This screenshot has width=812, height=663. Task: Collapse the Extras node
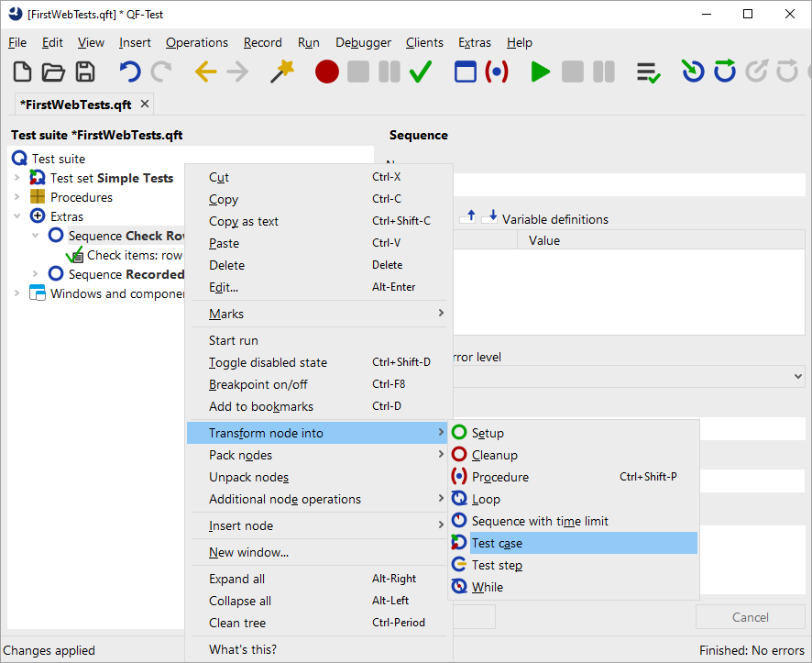(16, 216)
